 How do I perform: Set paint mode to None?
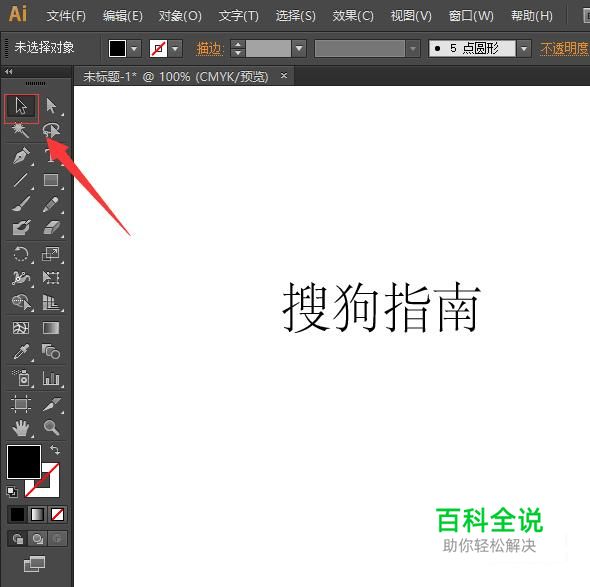click(57, 514)
